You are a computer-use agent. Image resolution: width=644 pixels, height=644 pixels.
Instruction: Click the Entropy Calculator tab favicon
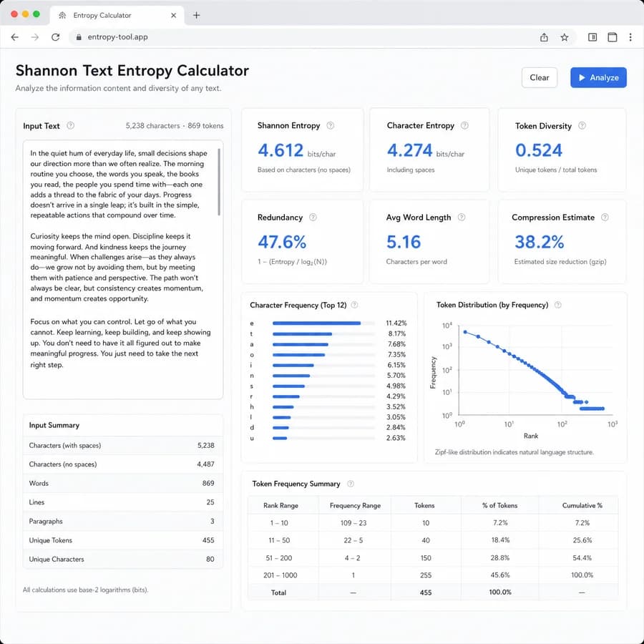(x=62, y=15)
